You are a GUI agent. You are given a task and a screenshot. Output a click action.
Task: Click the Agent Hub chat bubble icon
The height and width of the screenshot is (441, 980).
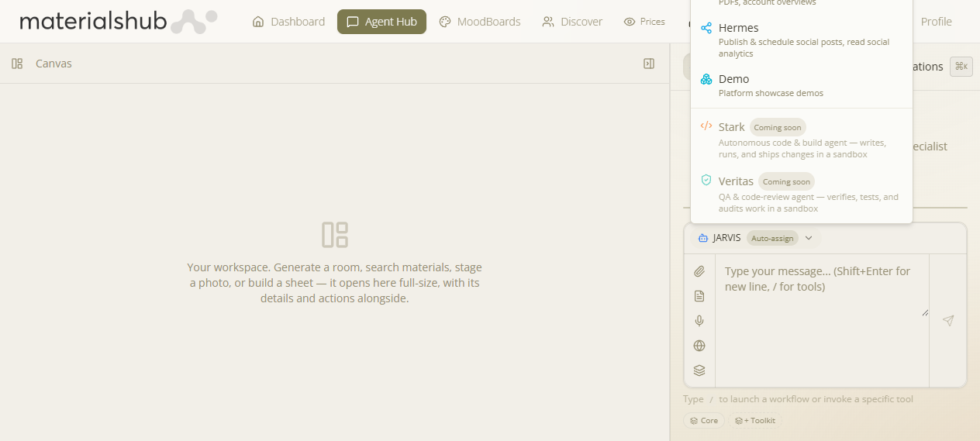pyautogui.click(x=353, y=22)
